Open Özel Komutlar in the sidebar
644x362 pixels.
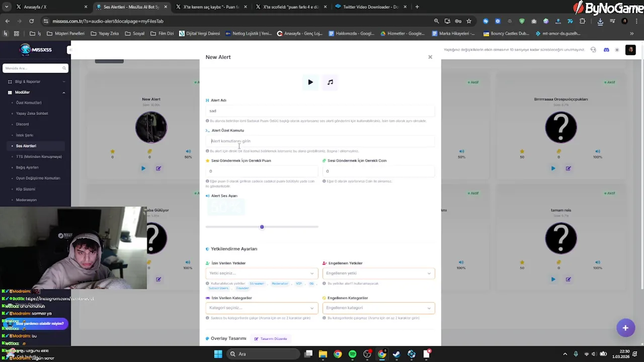[x=29, y=103]
